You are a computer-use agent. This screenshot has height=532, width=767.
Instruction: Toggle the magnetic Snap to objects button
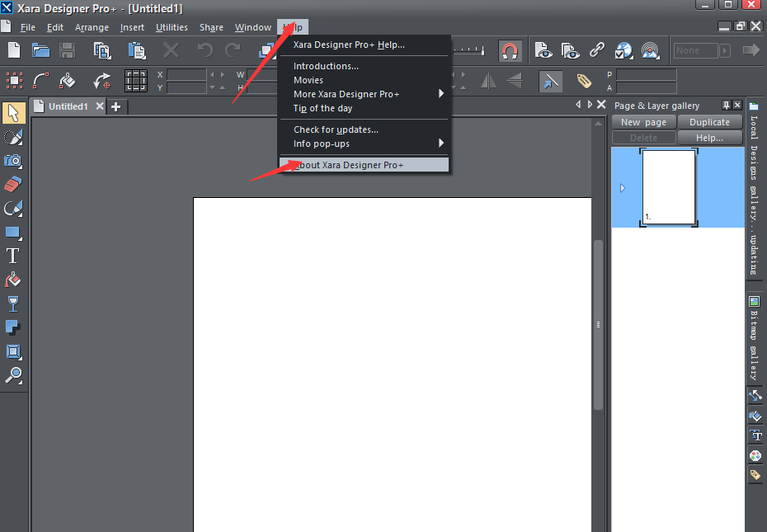[x=510, y=50]
